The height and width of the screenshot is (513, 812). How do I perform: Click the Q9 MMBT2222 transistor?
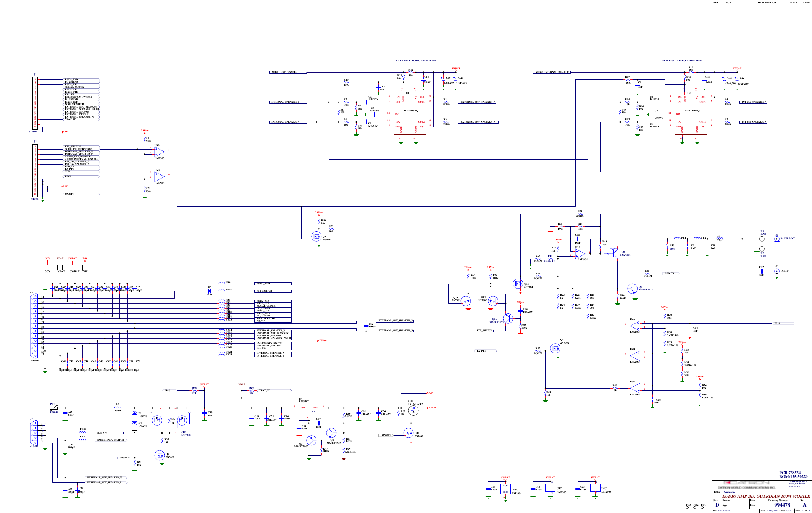tap(633, 289)
